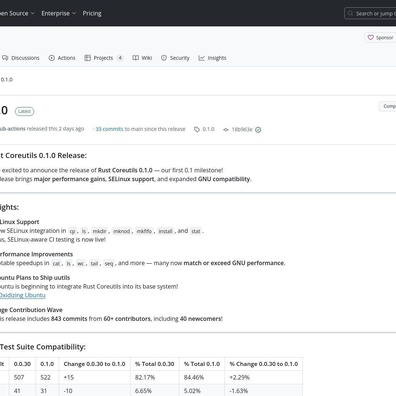The image size is (396, 396).
Task: Click 'Change 0.0.30 to 0.1.0' column header
Action: (x=94, y=364)
